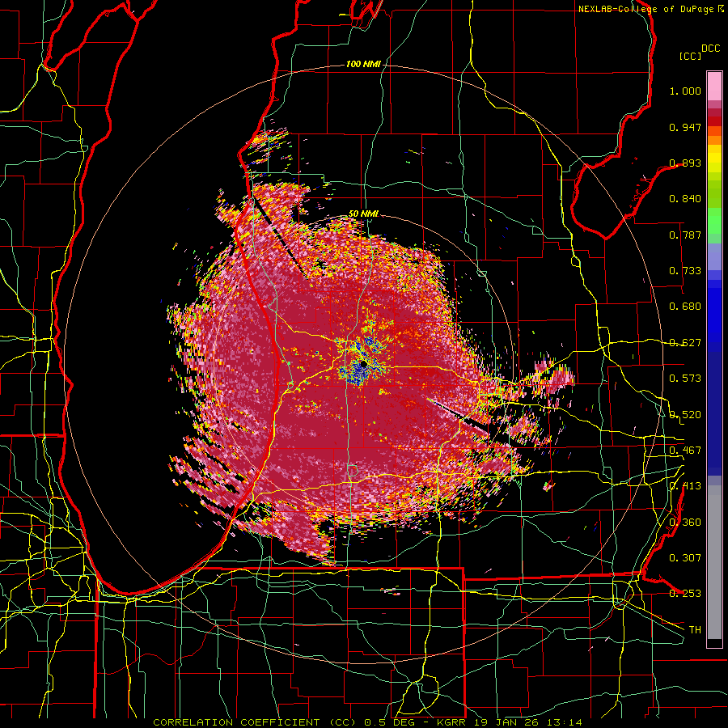Viewport: 728px width, 728px height.
Task: Click the [CC] unit label
Action: coord(690,56)
